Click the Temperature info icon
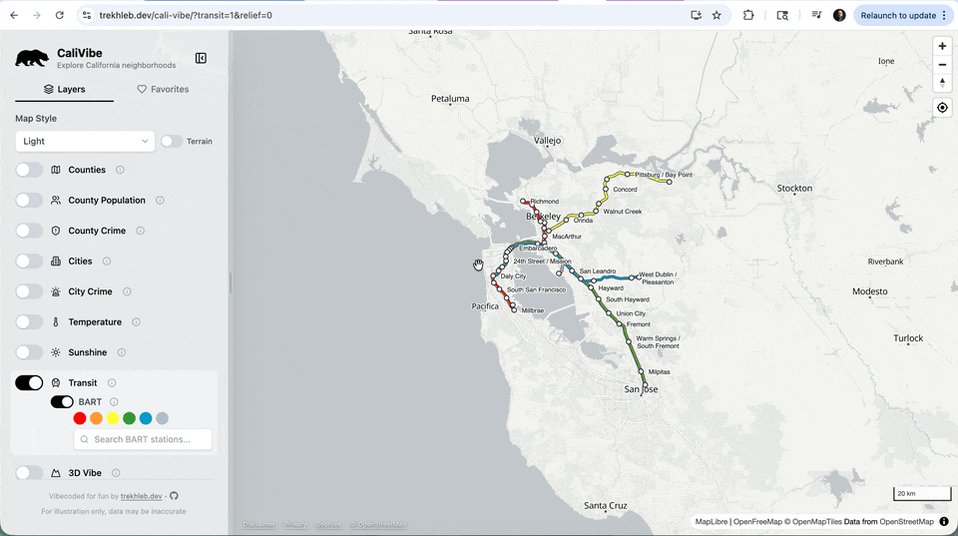The image size is (958, 536). pyautogui.click(x=136, y=322)
